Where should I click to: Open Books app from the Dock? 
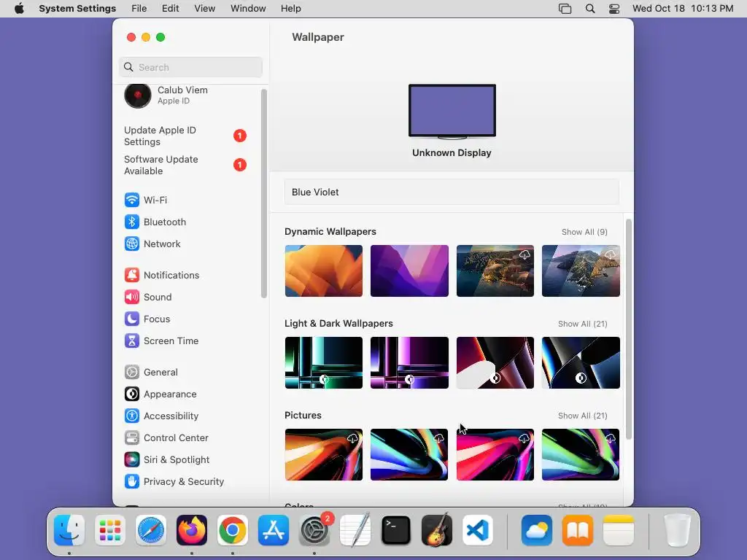[x=578, y=530]
